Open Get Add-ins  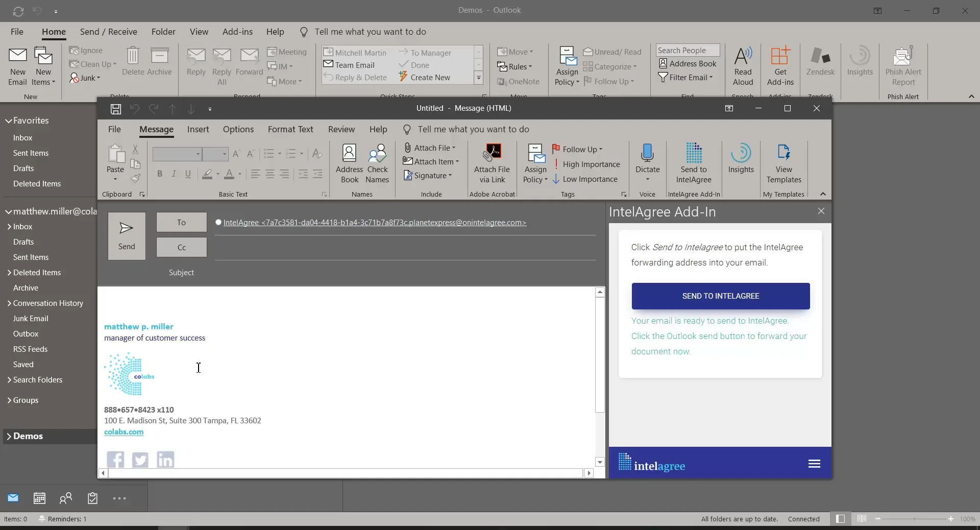(x=780, y=66)
